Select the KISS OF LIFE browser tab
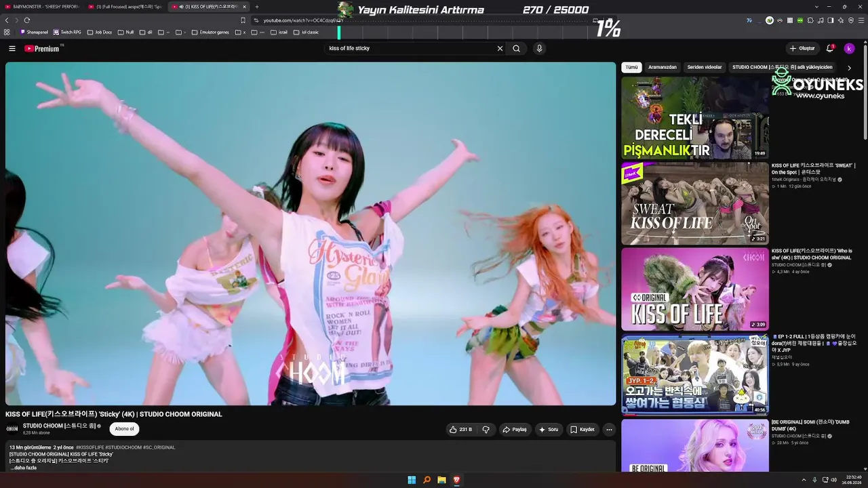Viewport: 868px width, 488px height. [x=208, y=7]
